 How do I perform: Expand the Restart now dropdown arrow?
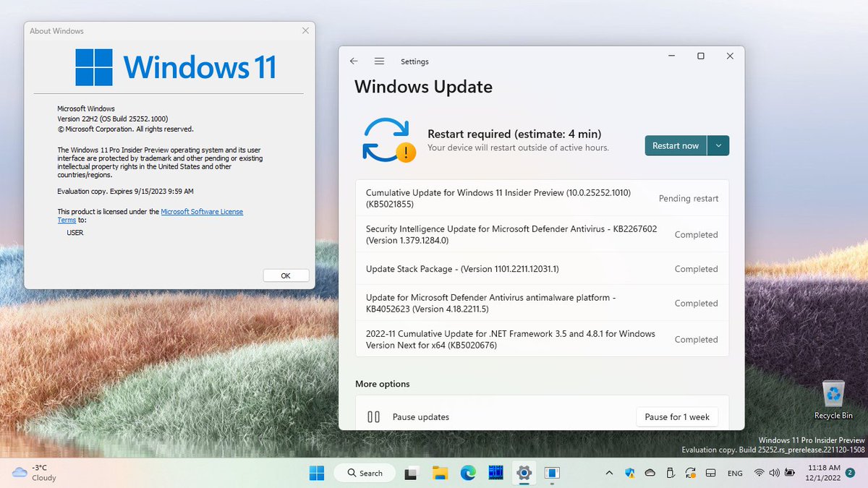(x=718, y=145)
